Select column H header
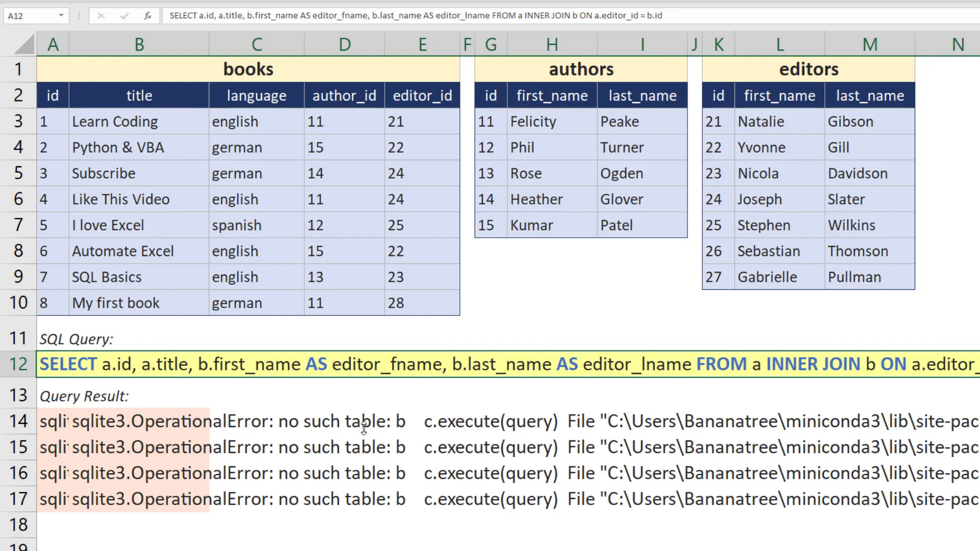Image resolution: width=980 pixels, height=551 pixels. [552, 45]
